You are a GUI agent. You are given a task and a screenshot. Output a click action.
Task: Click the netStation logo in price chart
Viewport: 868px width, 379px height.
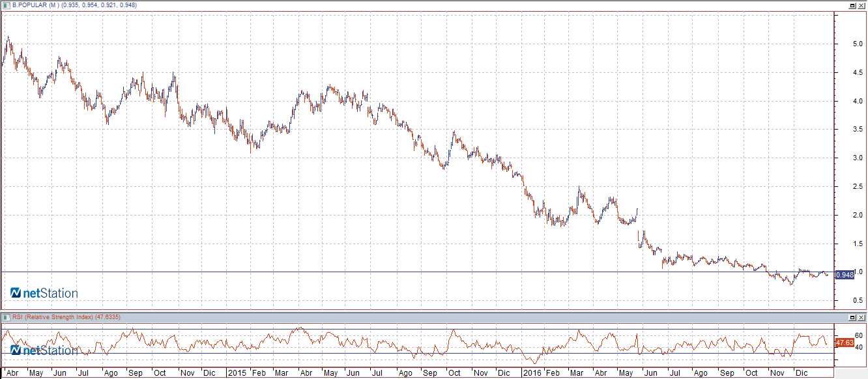click(44, 293)
